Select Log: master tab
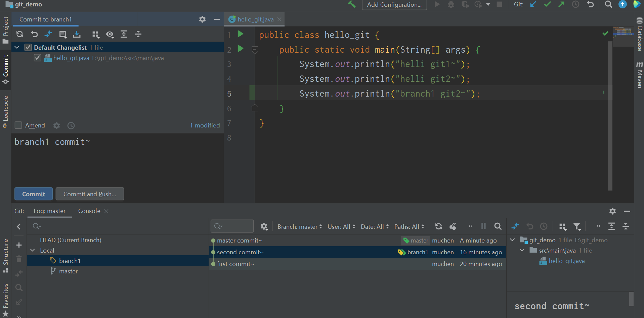 [49, 211]
